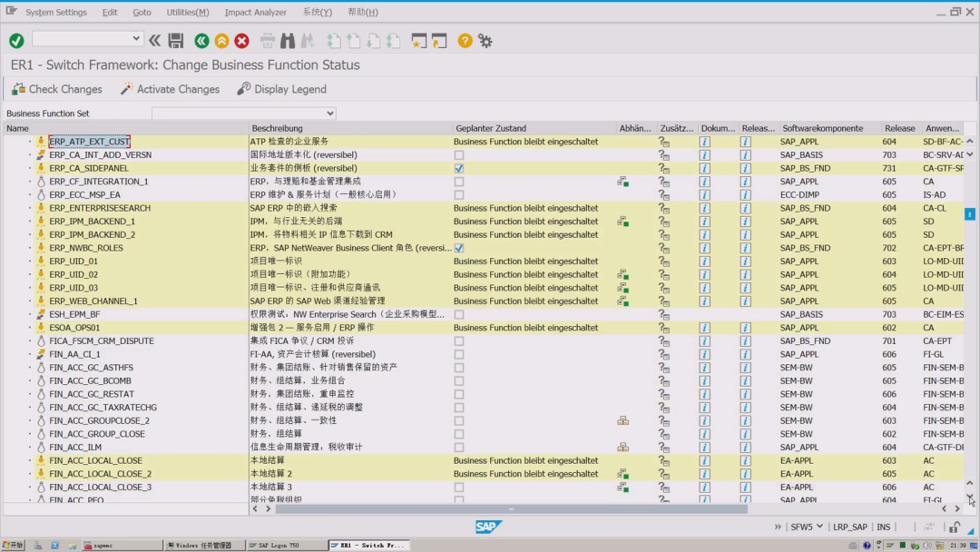
Task: Click the First Page icon
Action: [x=334, y=41]
